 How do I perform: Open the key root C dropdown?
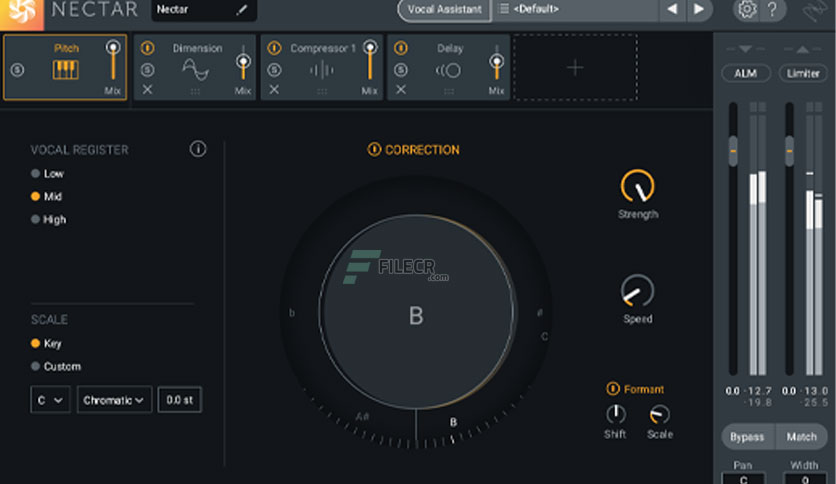(x=50, y=400)
